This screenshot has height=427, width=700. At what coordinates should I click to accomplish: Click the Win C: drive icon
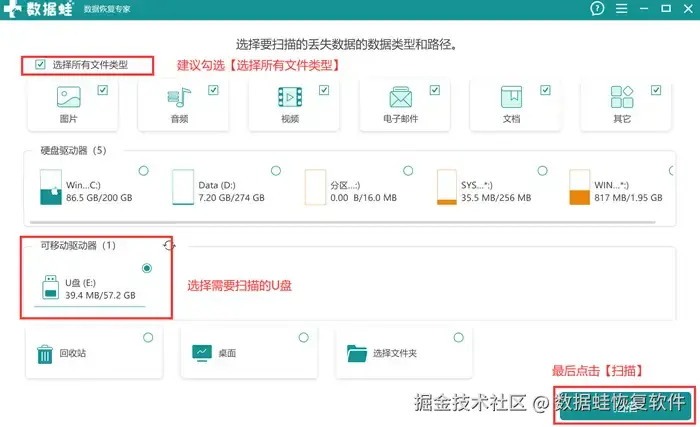point(50,187)
